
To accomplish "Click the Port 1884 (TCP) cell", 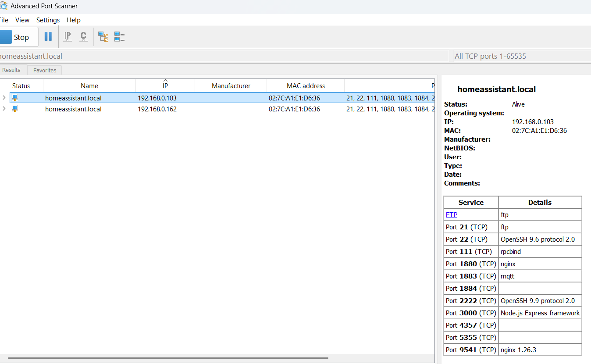I will coord(471,289).
